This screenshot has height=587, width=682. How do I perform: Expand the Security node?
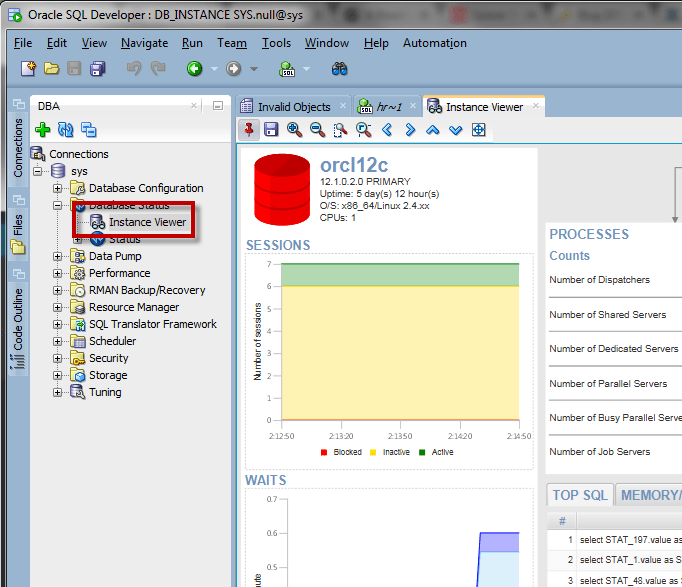(57, 358)
